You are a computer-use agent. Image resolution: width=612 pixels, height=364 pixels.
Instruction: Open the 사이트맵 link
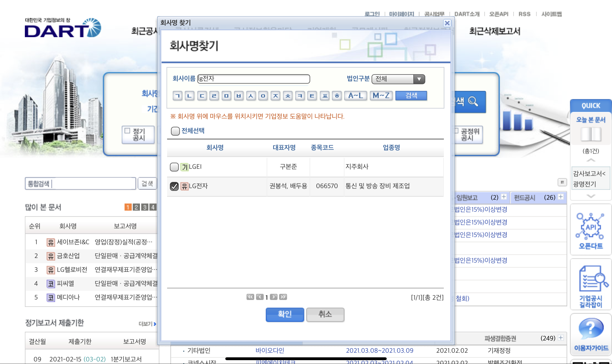pyautogui.click(x=552, y=14)
